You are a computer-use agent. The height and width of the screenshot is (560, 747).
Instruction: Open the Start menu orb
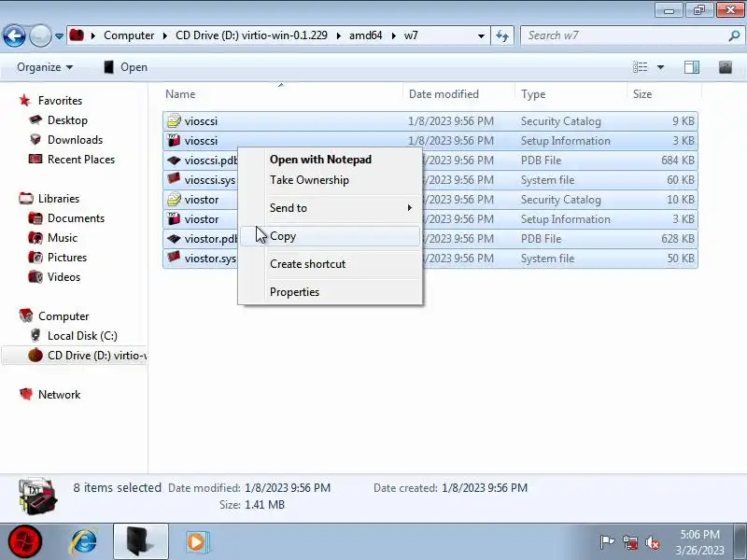[25, 541]
